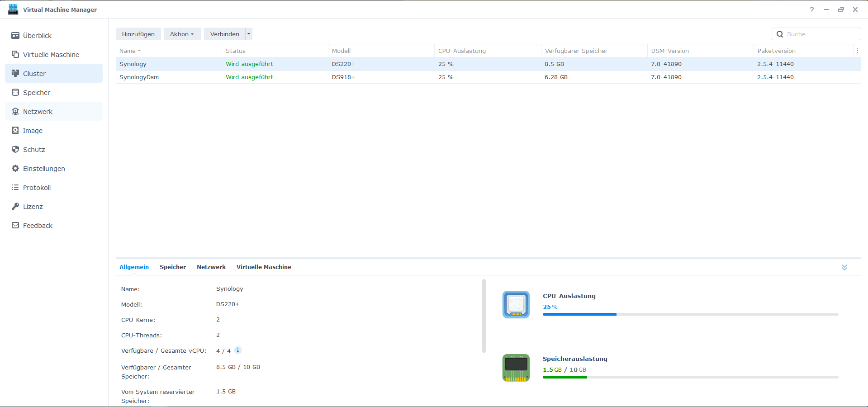Click the Einstellungen gear icon
The image size is (868, 407).
pyautogui.click(x=15, y=168)
